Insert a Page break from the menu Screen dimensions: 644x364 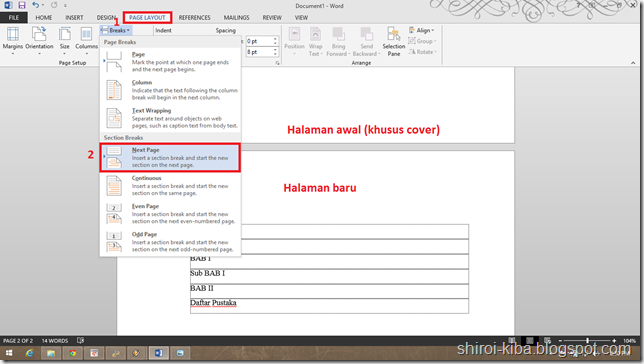pyautogui.click(x=170, y=62)
